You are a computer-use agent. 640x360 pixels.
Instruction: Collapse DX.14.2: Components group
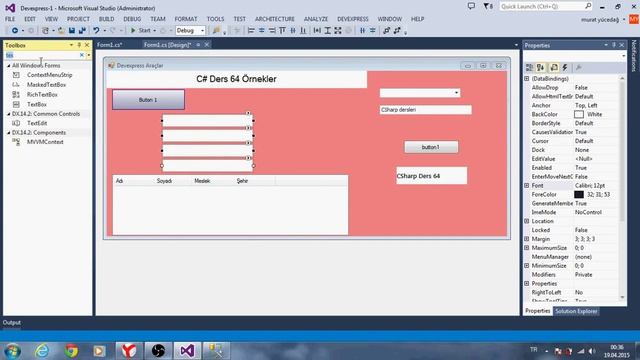(x=9, y=133)
